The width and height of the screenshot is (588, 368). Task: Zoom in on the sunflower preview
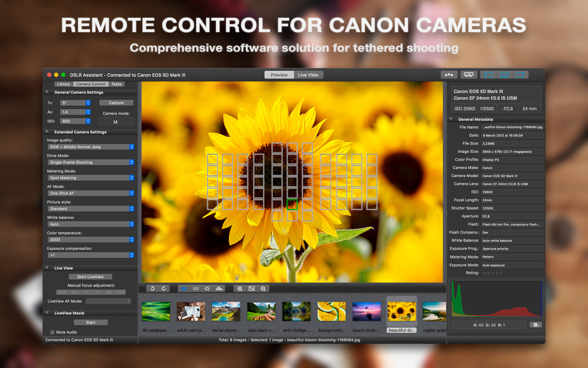pyautogui.click(x=240, y=288)
